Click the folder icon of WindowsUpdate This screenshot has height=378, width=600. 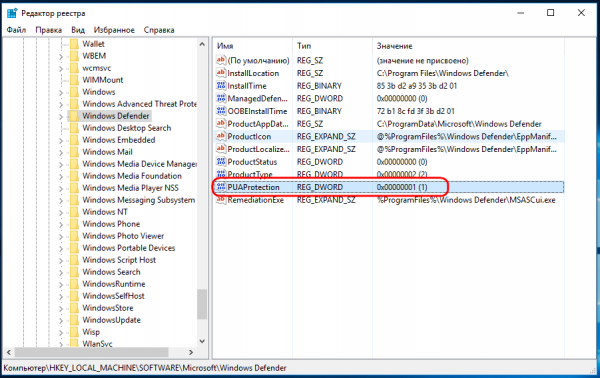coord(74,319)
